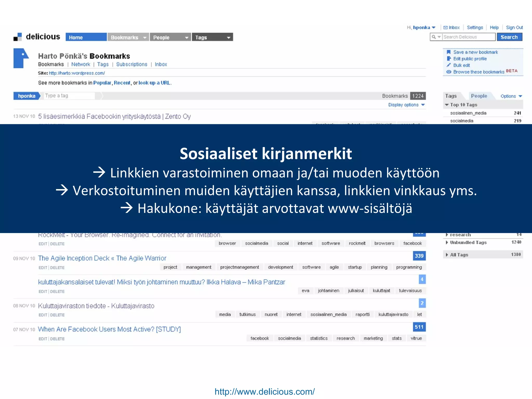Click the marketing tag

373,338
